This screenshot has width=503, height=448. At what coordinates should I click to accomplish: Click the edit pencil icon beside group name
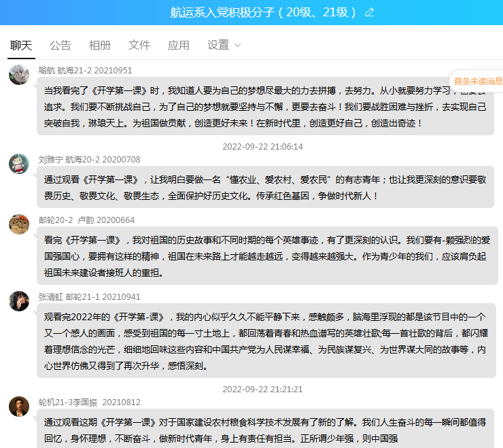tap(370, 12)
